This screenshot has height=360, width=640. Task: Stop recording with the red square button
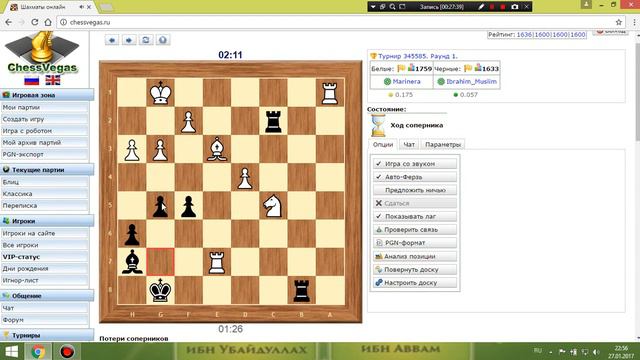click(503, 7)
